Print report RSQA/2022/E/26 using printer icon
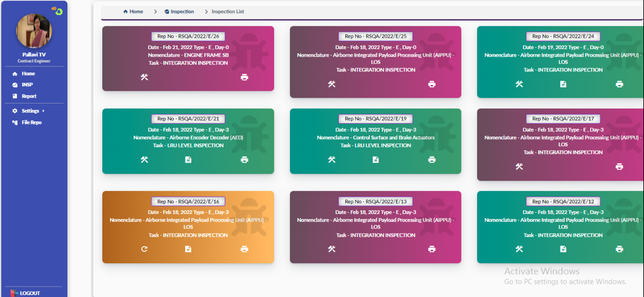 tap(244, 77)
